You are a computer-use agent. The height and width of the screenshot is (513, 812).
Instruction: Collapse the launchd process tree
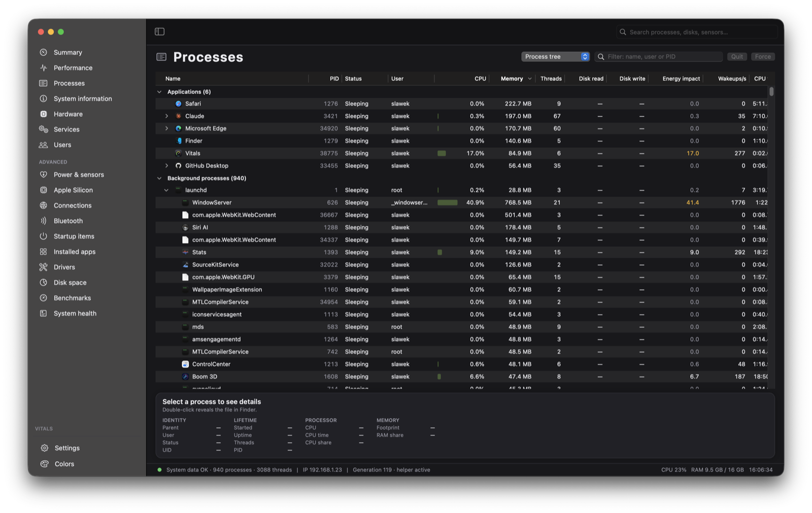pos(166,190)
